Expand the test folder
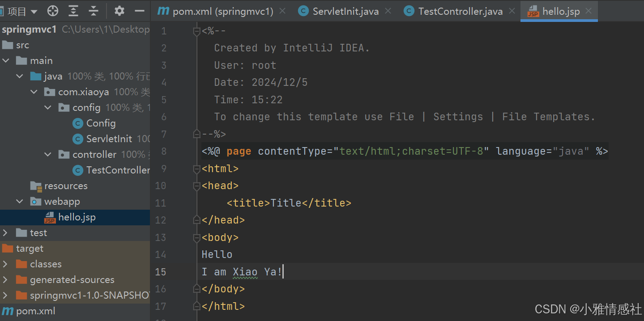The width and height of the screenshot is (644, 321). pos(5,233)
